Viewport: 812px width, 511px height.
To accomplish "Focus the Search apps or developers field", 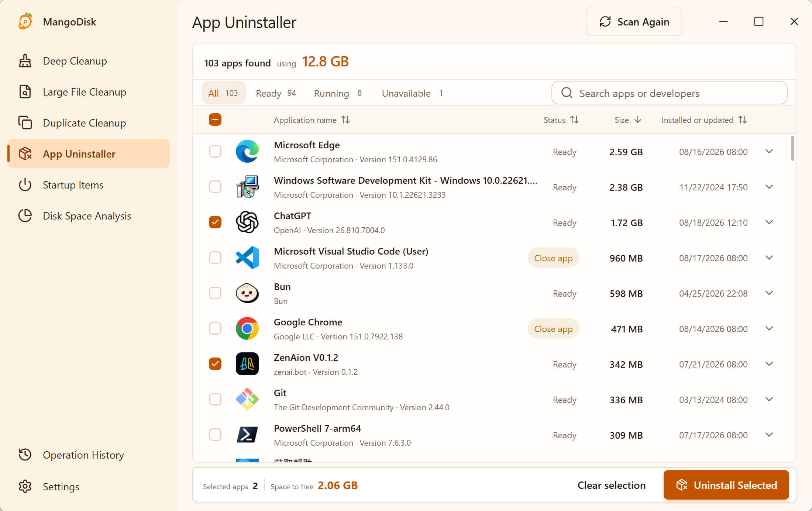I will (x=669, y=93).
